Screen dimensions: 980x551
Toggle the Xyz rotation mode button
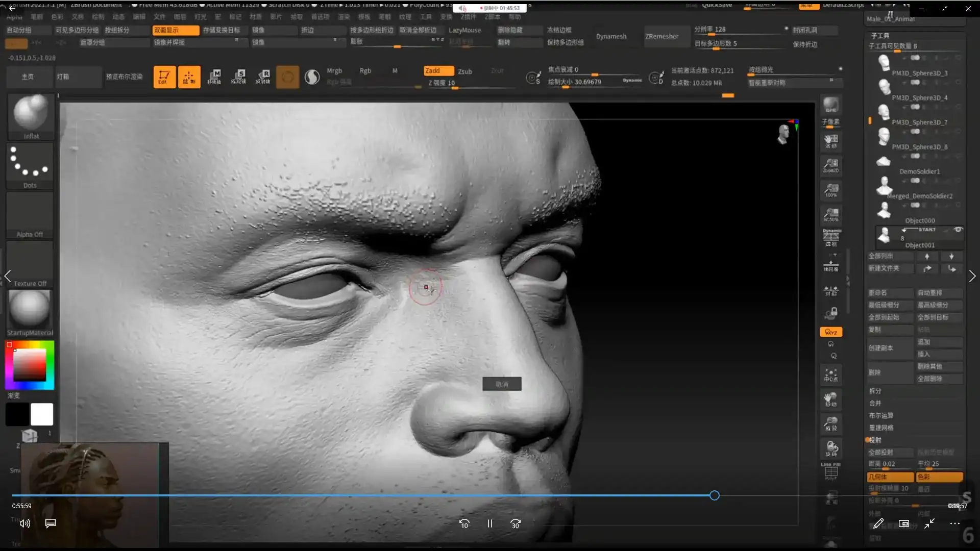[x=831, y=332]
